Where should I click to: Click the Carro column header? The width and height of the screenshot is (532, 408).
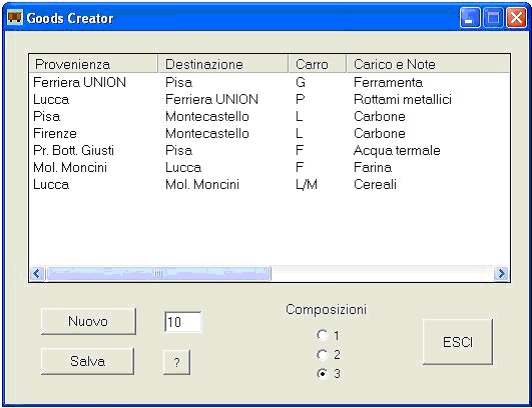318,64
